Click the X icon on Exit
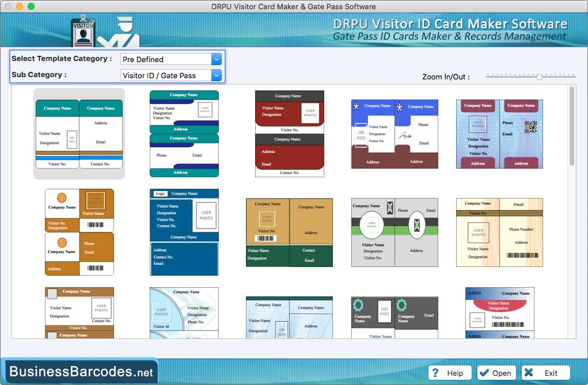Viewport: 588px width, 385px height. (529, 372)
